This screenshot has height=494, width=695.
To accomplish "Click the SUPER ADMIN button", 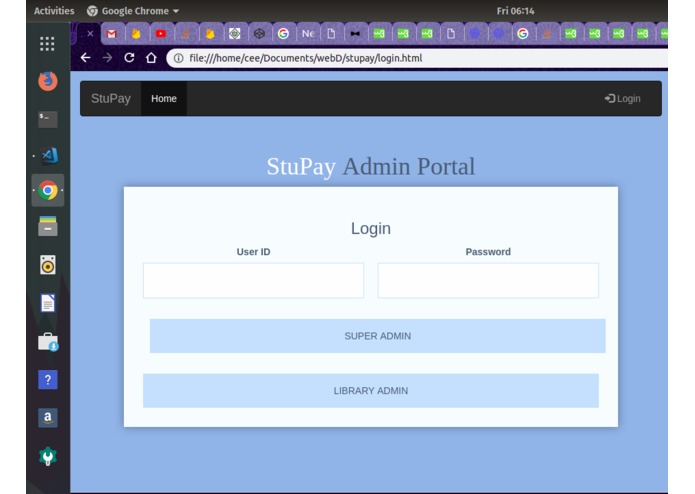I will point(378,336).
